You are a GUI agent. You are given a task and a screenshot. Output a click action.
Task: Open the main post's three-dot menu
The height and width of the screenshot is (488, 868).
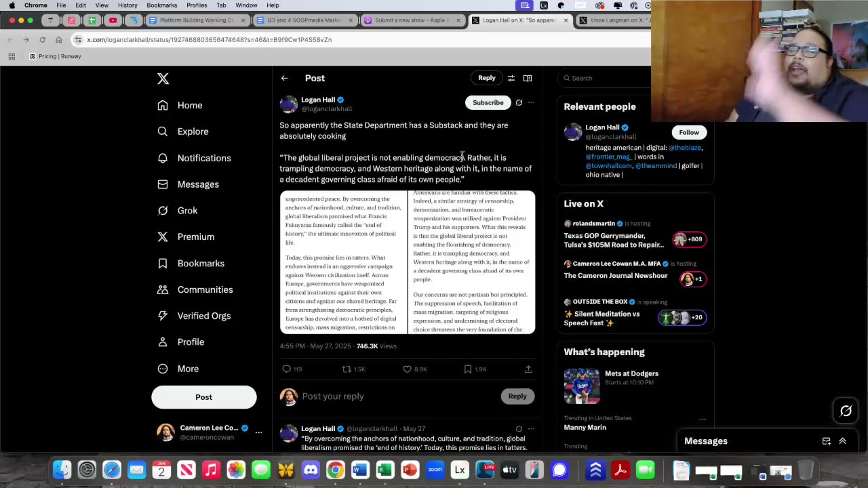531,102
